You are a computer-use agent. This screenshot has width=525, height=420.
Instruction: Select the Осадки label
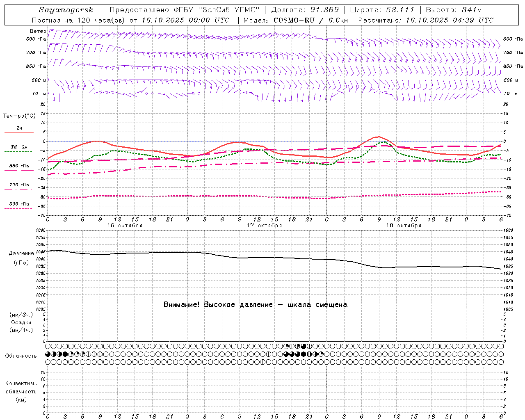(21, 322)
